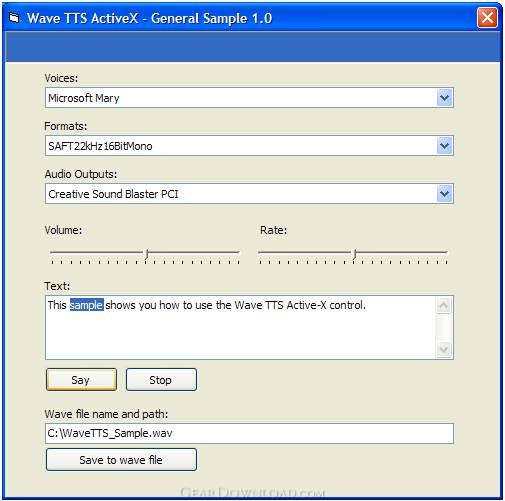This screenshot has height=501, width=505.
Task: Click the wave file path input field
Action: click(249, 433)
